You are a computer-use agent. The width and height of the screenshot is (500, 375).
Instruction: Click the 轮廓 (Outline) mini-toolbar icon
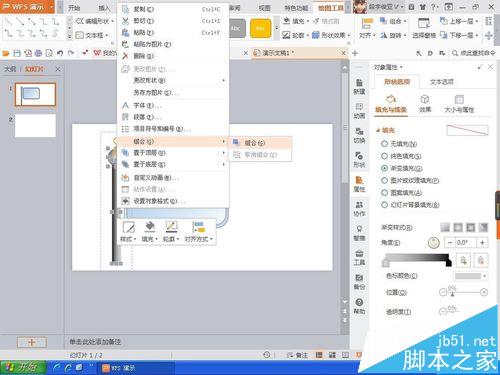pos(171,232)
